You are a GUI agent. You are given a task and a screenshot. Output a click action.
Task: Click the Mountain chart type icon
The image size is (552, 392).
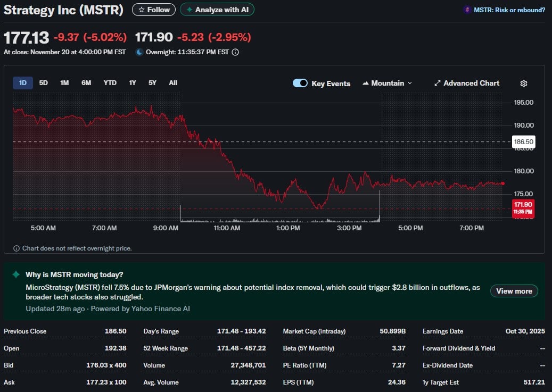(365, 83)
